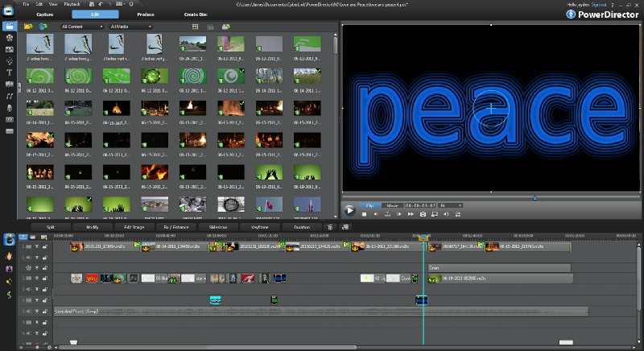Click the import media folder icon

(x=28, y=27)
